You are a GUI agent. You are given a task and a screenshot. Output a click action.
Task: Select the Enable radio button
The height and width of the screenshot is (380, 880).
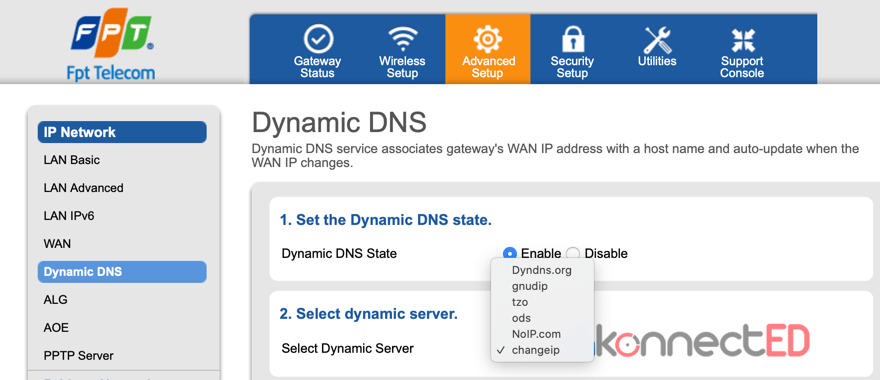(509, 253)
